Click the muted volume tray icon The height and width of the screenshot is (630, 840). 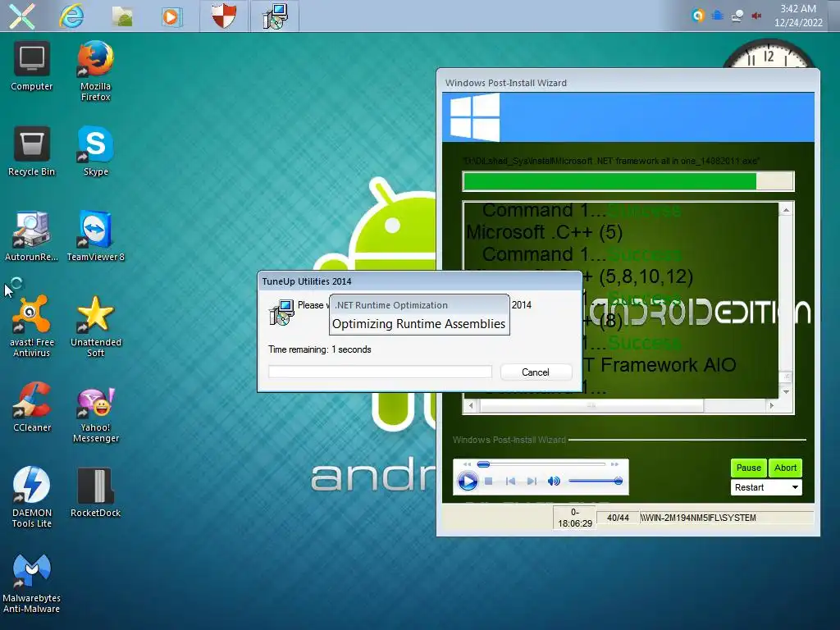coord(756,16)
